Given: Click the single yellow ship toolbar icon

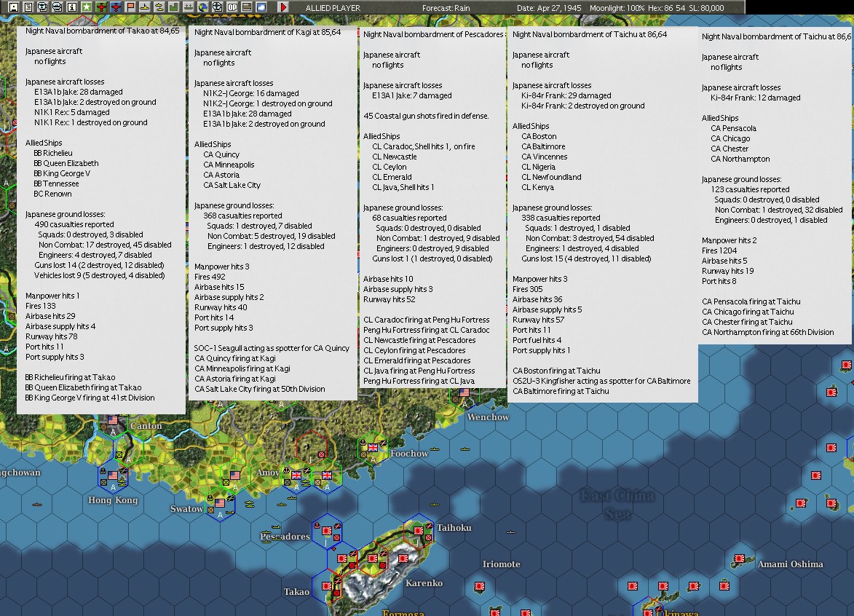Looking at the screenshot, I should point(145,7).
